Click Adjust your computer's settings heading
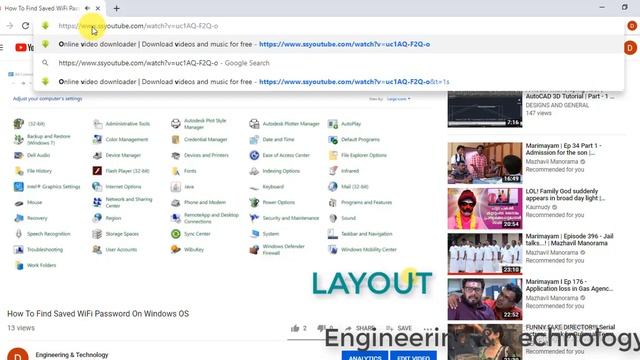 coord(47,98)
